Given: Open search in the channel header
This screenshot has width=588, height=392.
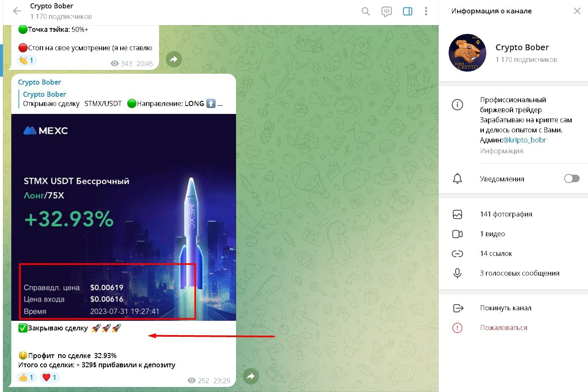Looking at the screenshot, I should click(x=366, y=11).
